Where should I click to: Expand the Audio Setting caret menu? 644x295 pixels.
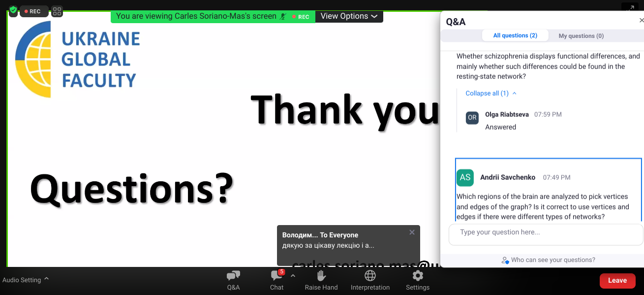46,279
